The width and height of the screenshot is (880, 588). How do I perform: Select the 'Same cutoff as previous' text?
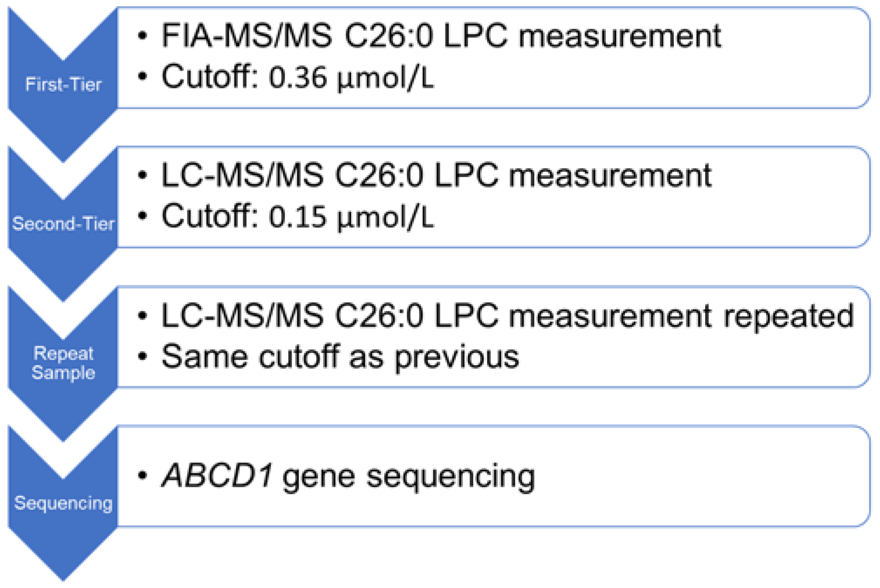click(340, 357)
